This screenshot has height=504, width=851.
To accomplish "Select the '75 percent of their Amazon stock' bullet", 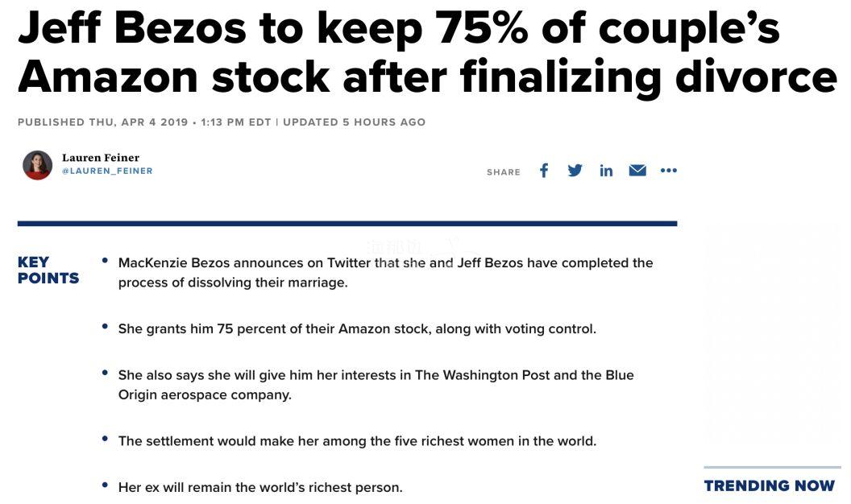I will pos(357,329).
